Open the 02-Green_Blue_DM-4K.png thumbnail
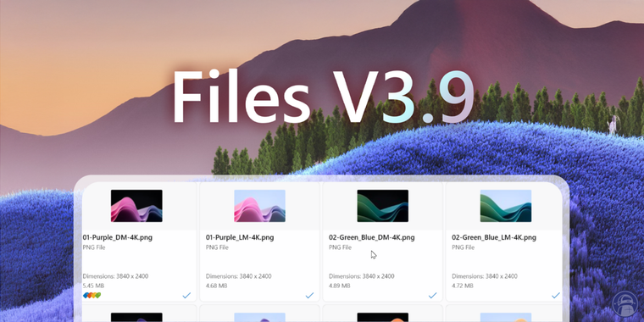644x322 pixels. point(383,206)
